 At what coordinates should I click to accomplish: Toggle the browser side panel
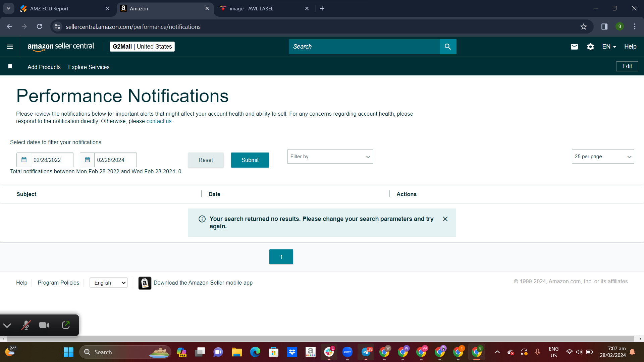(x=604, y=26)
